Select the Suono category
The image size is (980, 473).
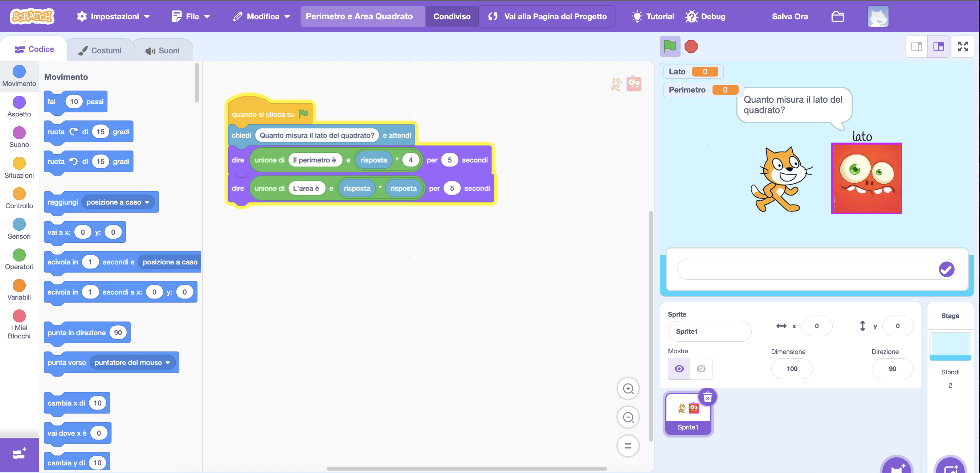19,137
